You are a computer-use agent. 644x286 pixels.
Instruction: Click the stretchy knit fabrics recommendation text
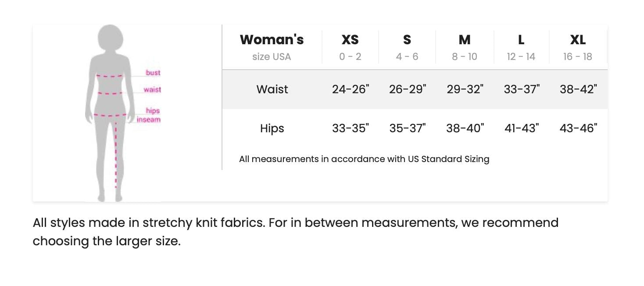pyautogui.click(x=295, y=231)
